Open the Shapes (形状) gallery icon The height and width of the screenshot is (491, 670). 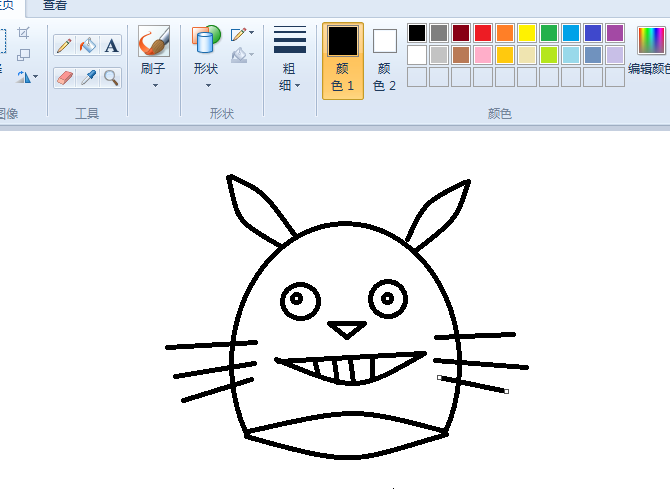pos(206,40)
